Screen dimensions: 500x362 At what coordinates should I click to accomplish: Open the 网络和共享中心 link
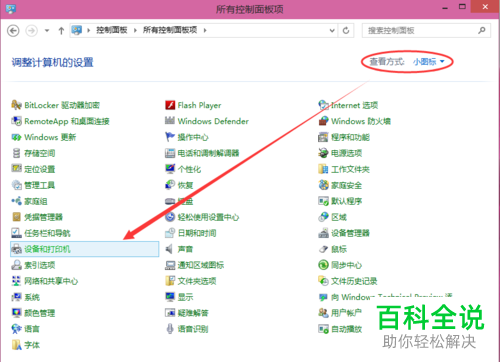(x=51, y=281)
